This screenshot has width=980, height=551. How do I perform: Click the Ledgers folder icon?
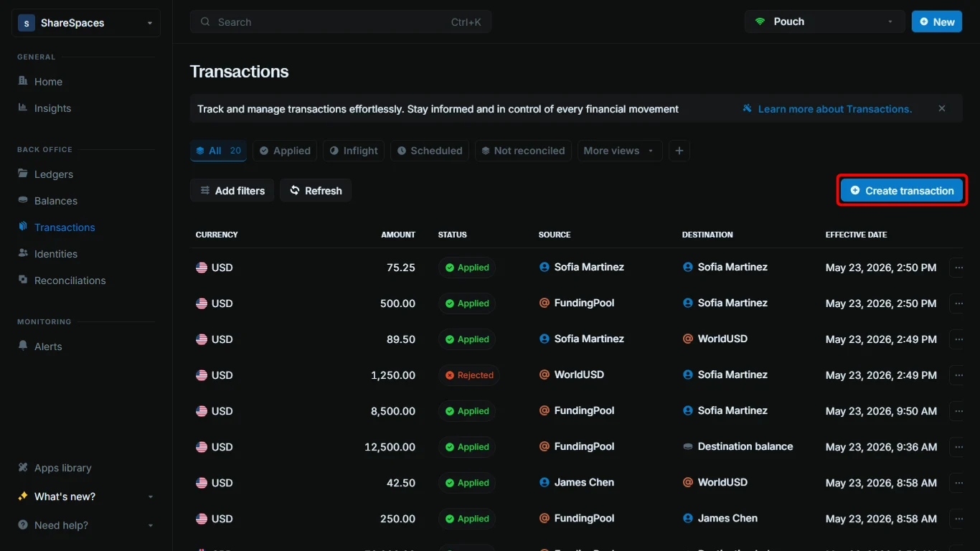23,174
